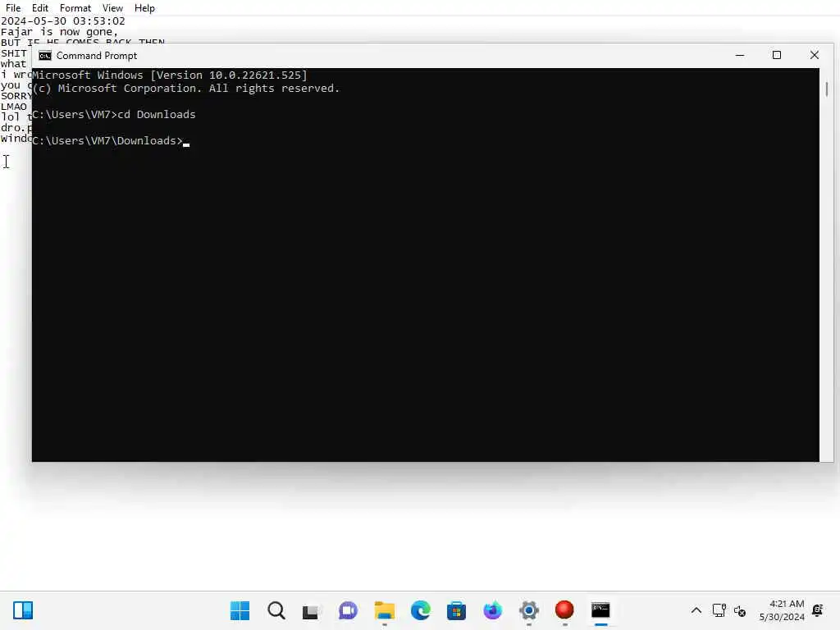The image size is (840, 630).
Task: Click the Microsoft Windows version line
Action: (170, 75)
